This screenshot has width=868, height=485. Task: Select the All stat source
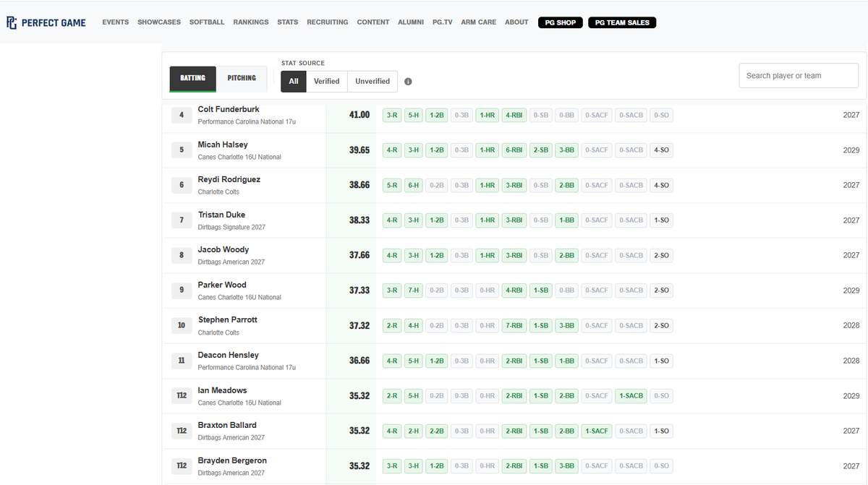(294, 82)
